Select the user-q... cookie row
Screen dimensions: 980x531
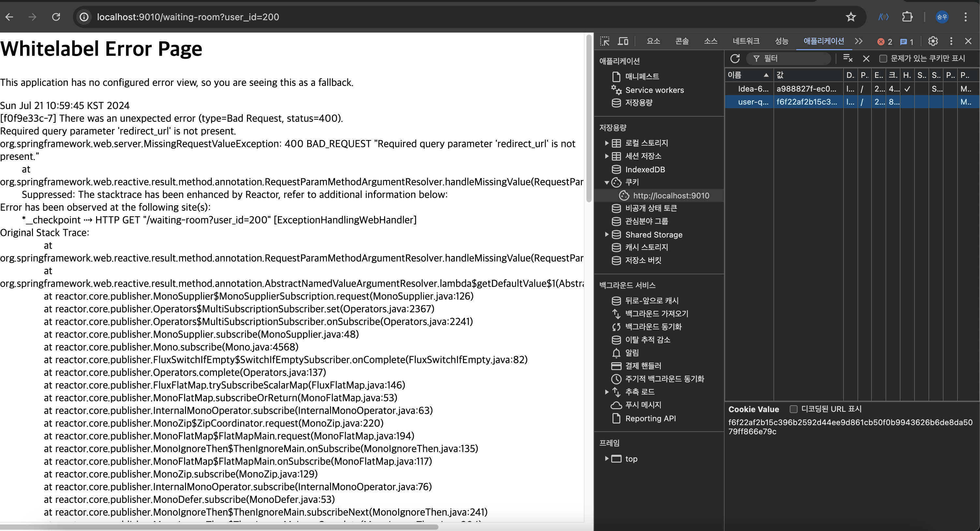tap(852, 102)
